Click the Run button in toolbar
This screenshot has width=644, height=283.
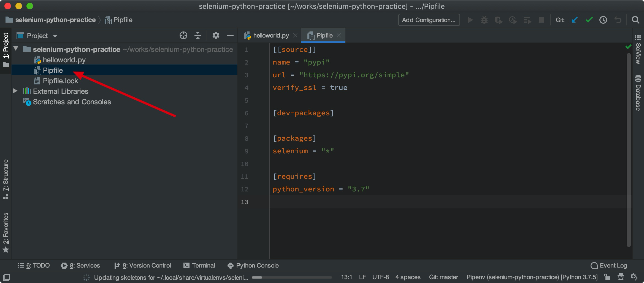coord(470,20)
